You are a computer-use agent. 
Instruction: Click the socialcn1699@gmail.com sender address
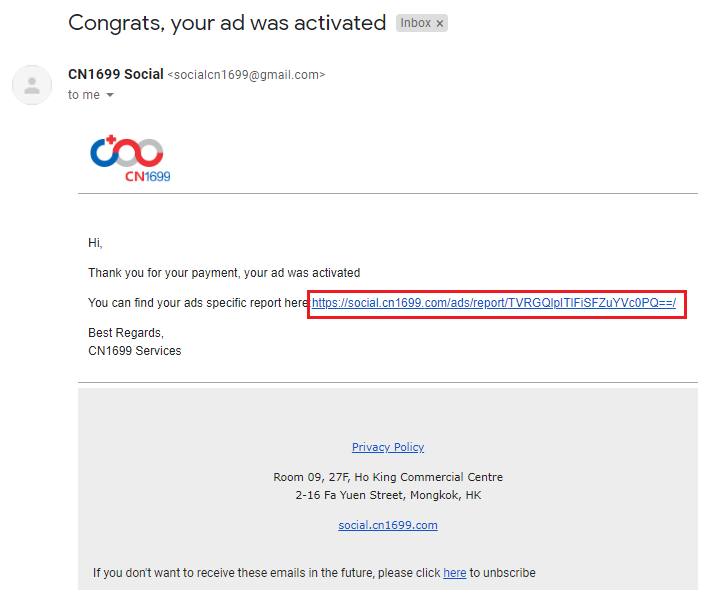(x=246, y=75)
